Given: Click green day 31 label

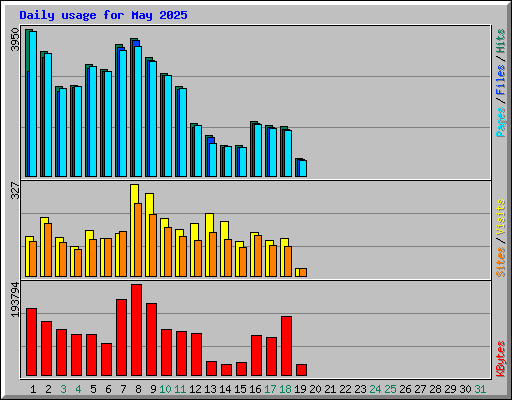Looking at the screenshot, I should tap(480, 389).
